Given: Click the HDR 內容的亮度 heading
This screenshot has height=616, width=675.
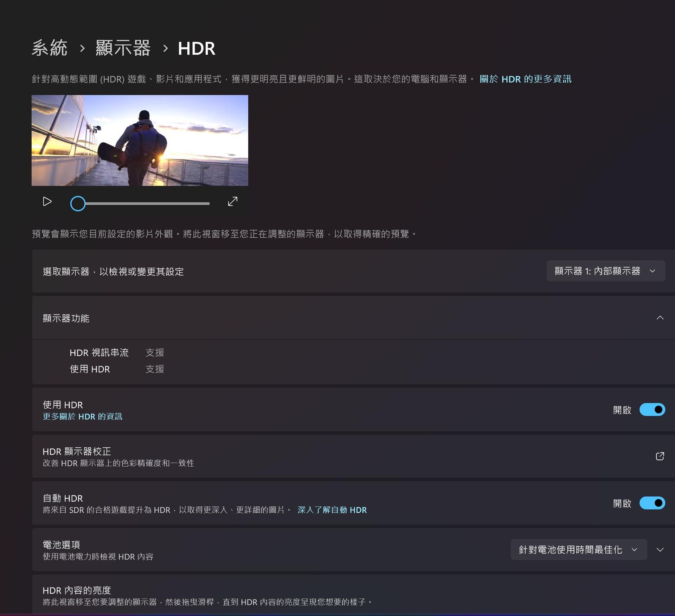Looking at the screenshot, I should point(77,591).
